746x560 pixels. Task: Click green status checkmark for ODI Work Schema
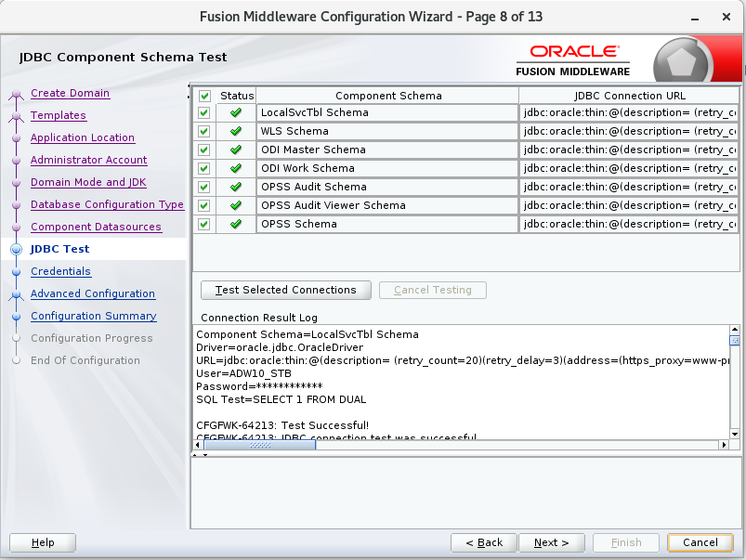tap(235, 168)
